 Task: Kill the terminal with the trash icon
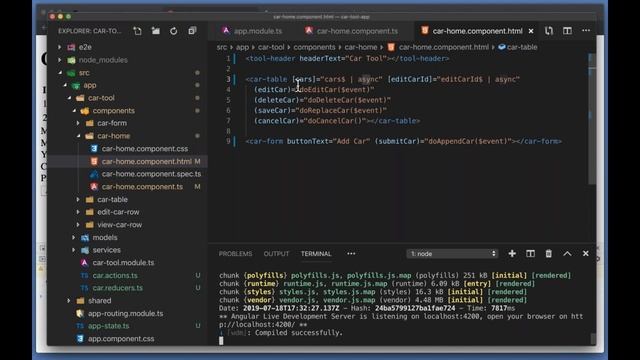tap(549, 254)
